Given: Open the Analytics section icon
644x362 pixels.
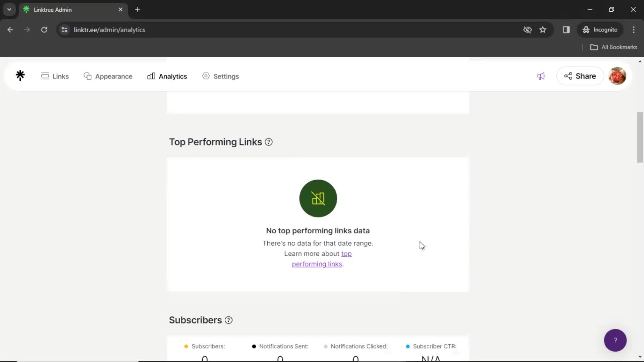Looking at the screenshot, I should click(151, 76).
